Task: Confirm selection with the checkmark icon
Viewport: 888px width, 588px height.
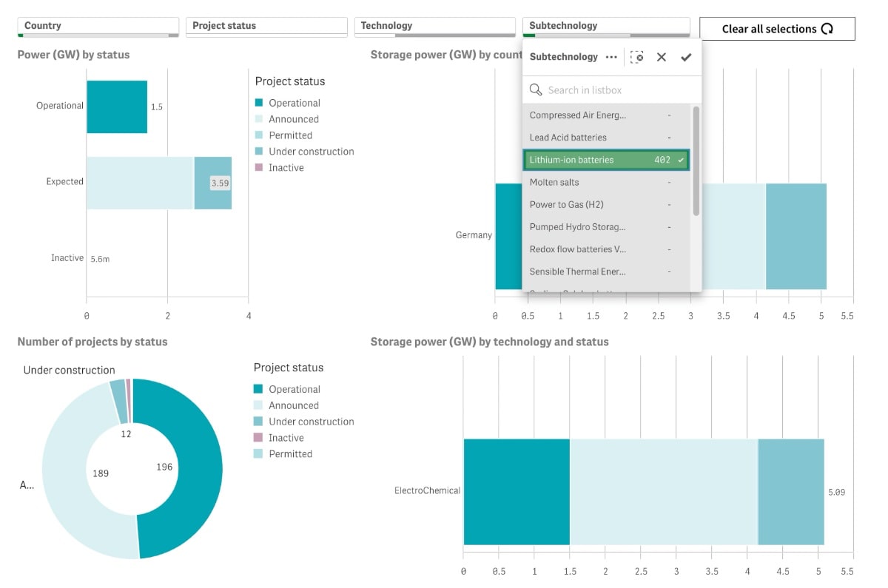Action: coord(686,57)
